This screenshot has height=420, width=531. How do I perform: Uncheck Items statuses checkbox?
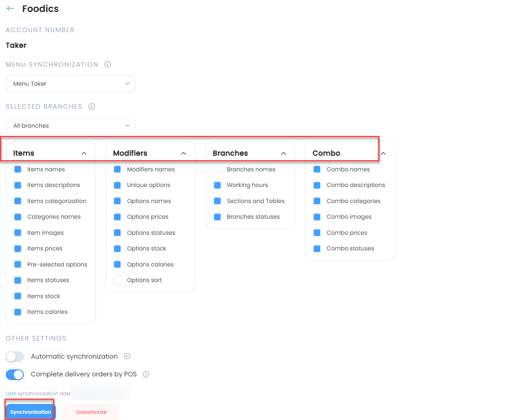coord(18,280)
